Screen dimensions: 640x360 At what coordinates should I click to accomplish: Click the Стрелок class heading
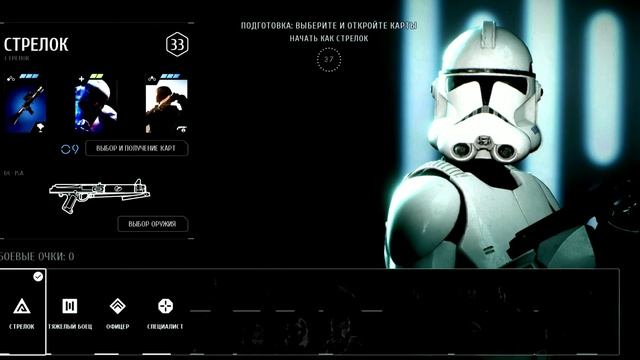pos(36,44)
